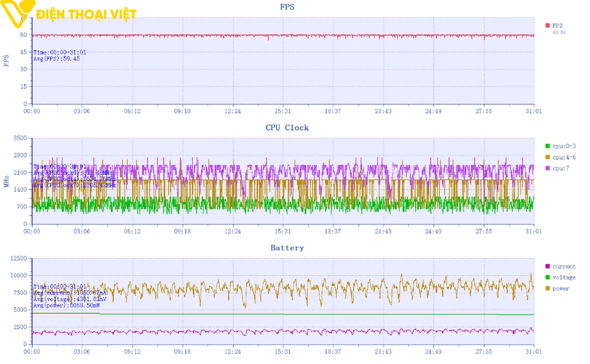Click the magenta current legend swatch
The height and width of the screenshot is (364, 590).
point(548,267)
